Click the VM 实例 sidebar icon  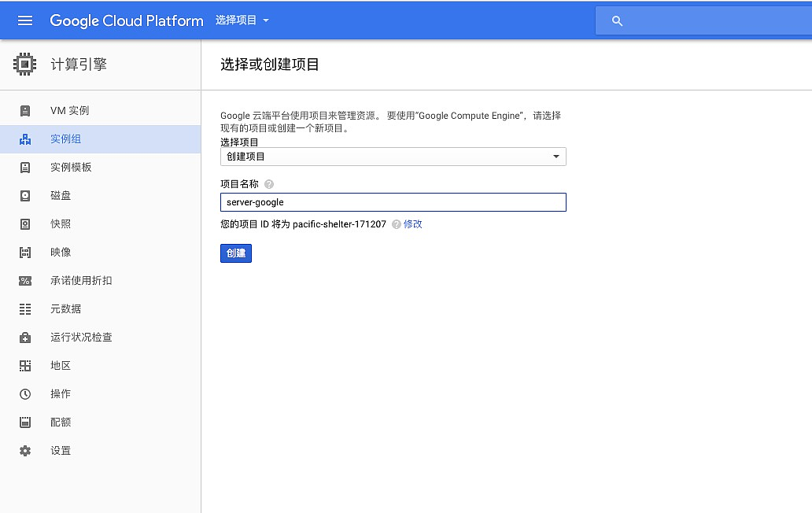(25, 111)
